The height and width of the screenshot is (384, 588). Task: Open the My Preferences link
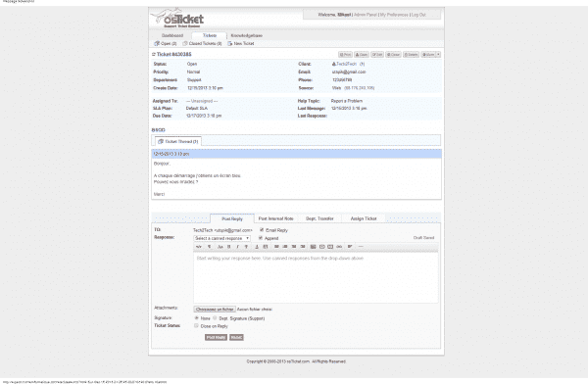pos(394,15)
